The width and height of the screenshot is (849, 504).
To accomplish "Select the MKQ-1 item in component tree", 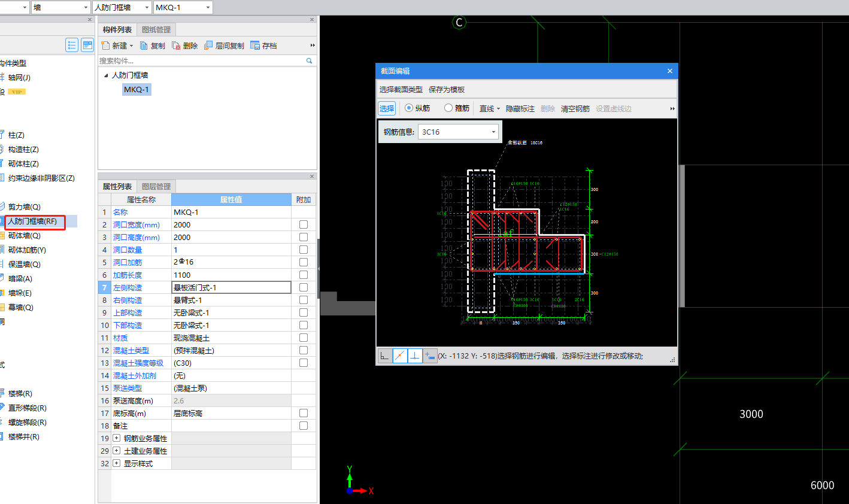I will [x=137, y=89].
